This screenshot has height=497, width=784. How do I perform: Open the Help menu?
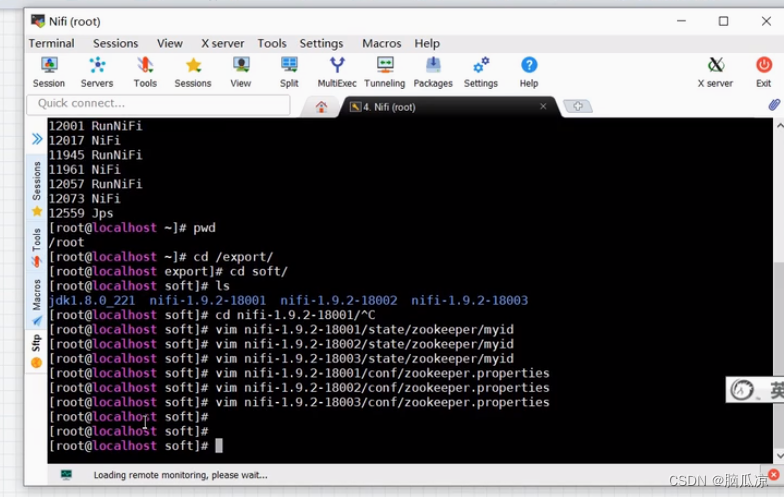427,44
